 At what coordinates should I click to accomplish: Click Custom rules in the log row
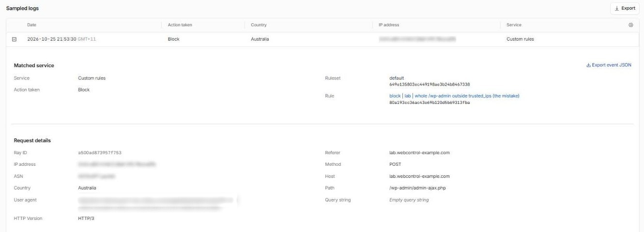click(x=520, y=39)
